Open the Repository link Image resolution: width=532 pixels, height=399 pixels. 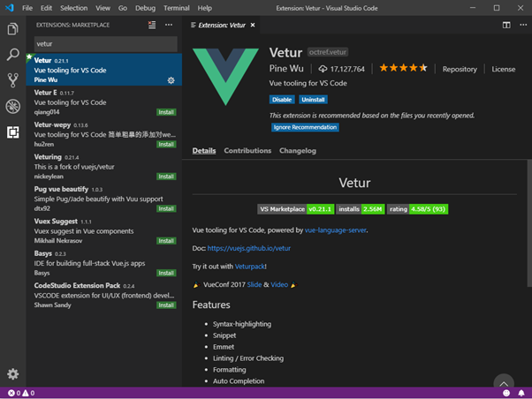(460, 69)
